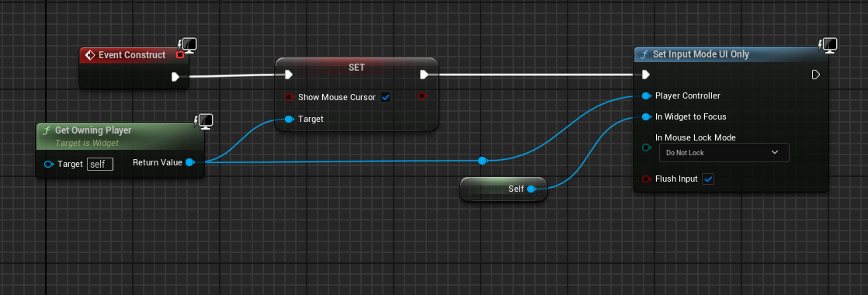Image resolution: width=868 pixels, height=295 pixels.
Task: Click the Show Mouse Cursor boolean input pin
Action: coord(288,97)
